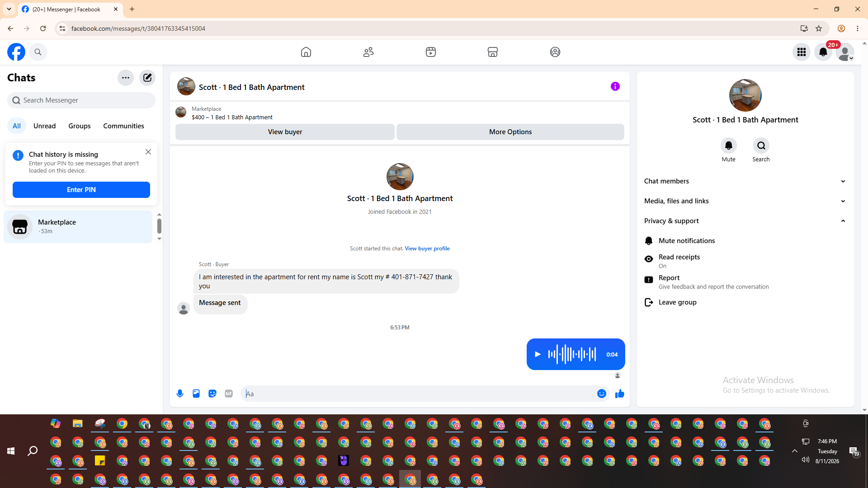This screenshot has height=488, width=868.
Task: Toggle conversation information with purple info icon
Action: [615, 86]
